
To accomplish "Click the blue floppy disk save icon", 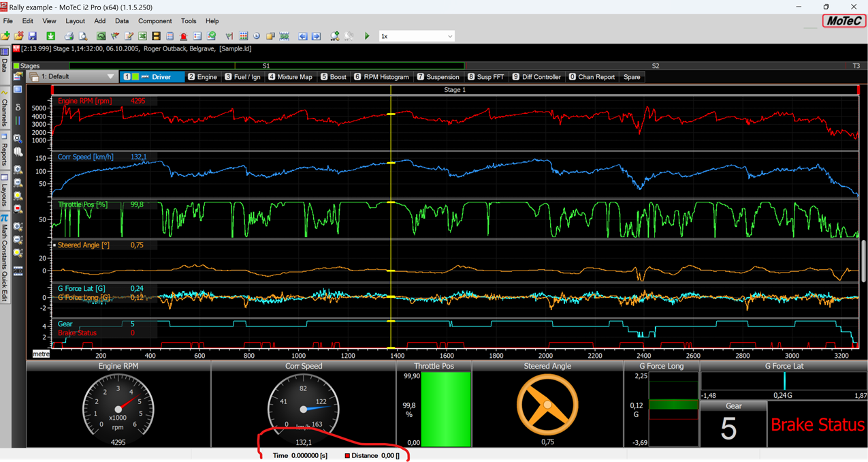I will [x=32, y=36].
